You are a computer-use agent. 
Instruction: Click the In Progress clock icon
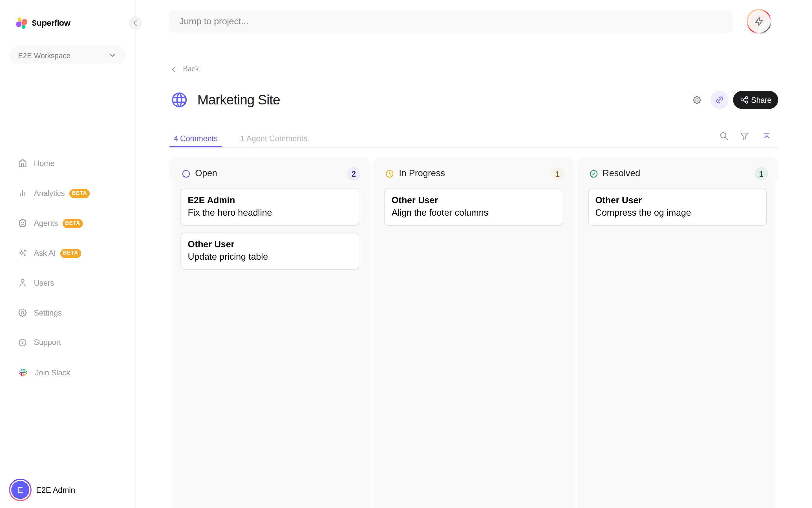pos(390,174)
